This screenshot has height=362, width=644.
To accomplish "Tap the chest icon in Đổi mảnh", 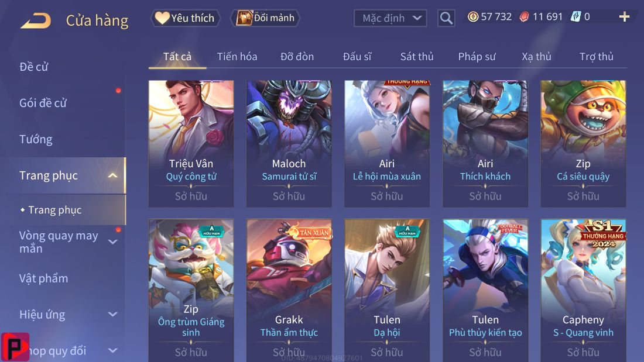I will pos(244,18).
